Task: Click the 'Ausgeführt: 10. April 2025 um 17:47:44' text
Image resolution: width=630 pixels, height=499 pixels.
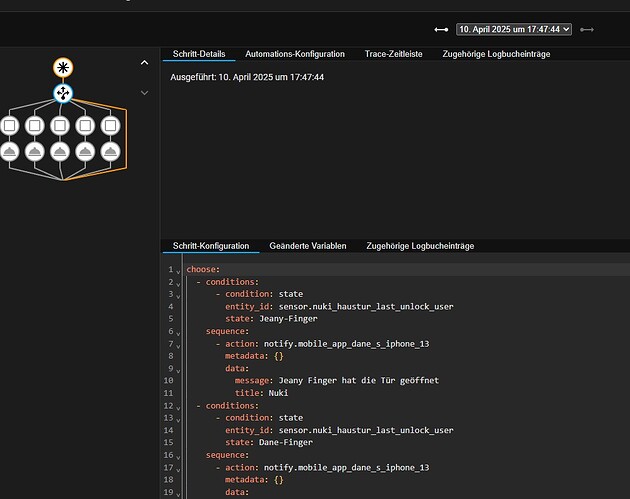Action: [247, 77]
